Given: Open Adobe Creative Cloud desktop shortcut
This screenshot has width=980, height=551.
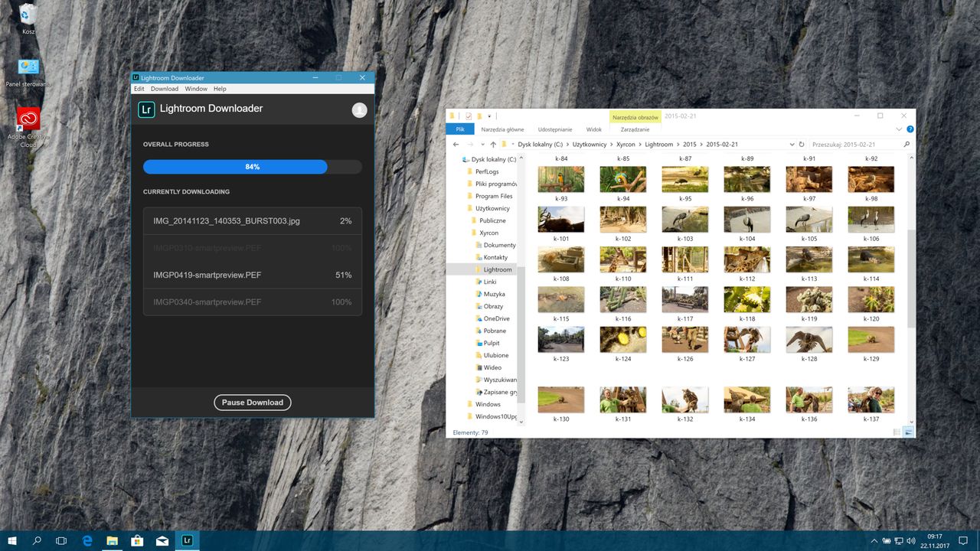Looking at the screenshot, I should [x=28, y=119].
